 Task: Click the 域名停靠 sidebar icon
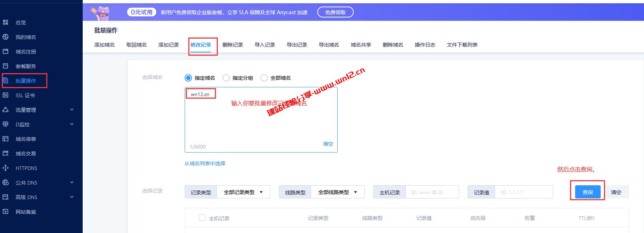[5, 139]
